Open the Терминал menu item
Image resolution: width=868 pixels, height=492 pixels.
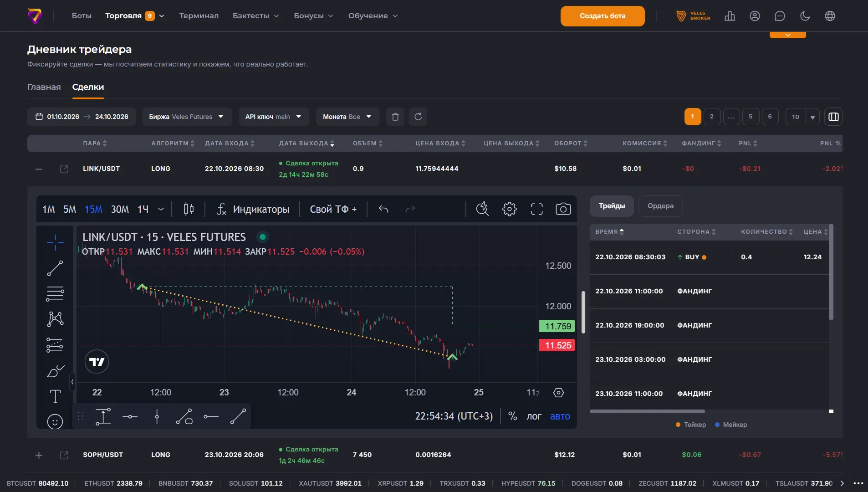pos(199,16)
